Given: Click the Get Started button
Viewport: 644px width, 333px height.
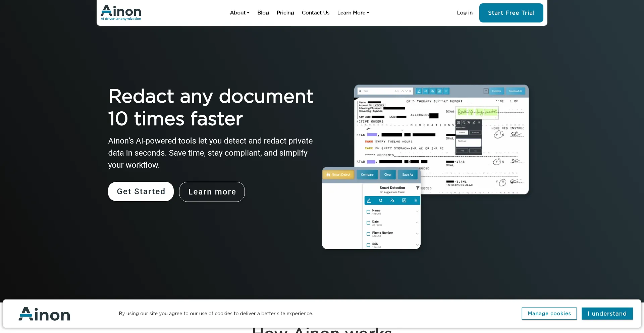Looking at the screenshot, I should [x=141, y=191].
